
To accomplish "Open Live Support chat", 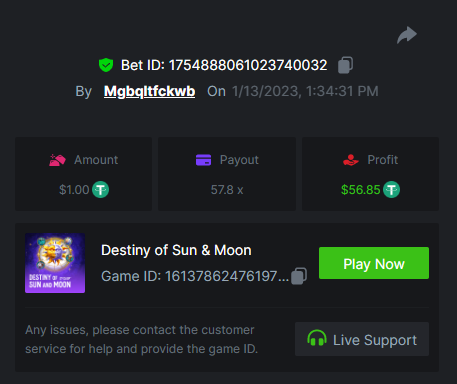I will coord(362,339).
